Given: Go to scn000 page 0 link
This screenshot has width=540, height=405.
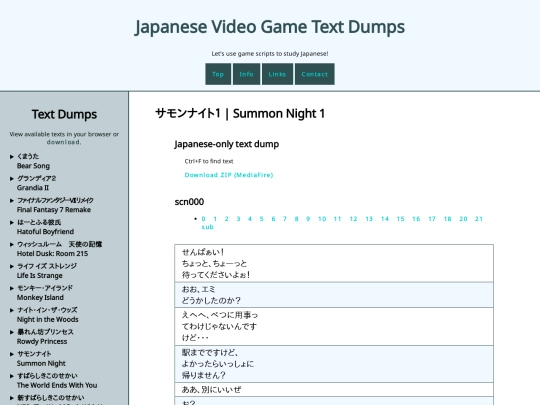Looking at the screenshot, I should (204, 219).
